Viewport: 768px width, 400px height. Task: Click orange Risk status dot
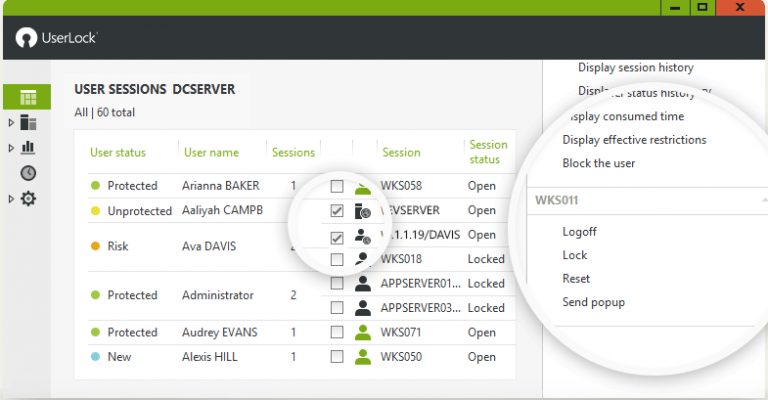[x=96, y=246]
